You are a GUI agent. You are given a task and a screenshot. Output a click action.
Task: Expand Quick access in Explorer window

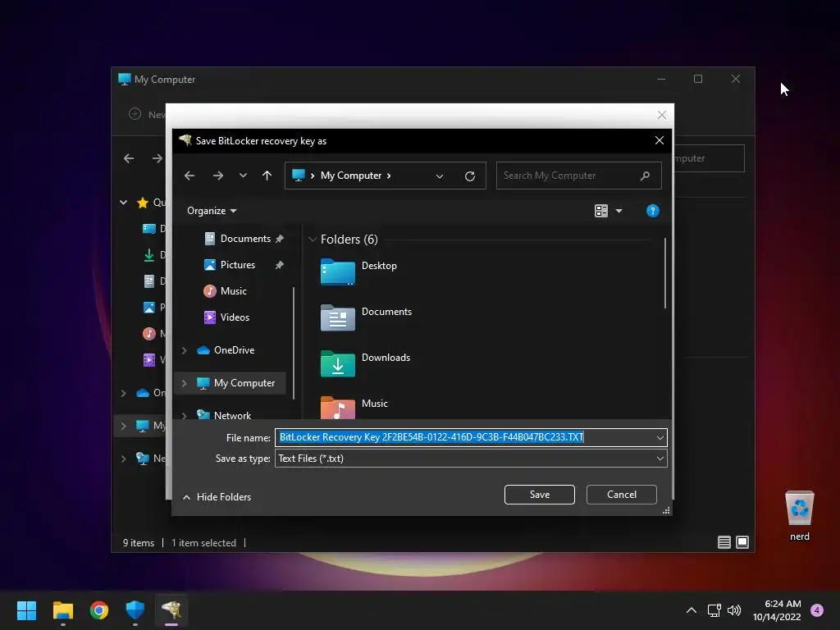point(123,203)
